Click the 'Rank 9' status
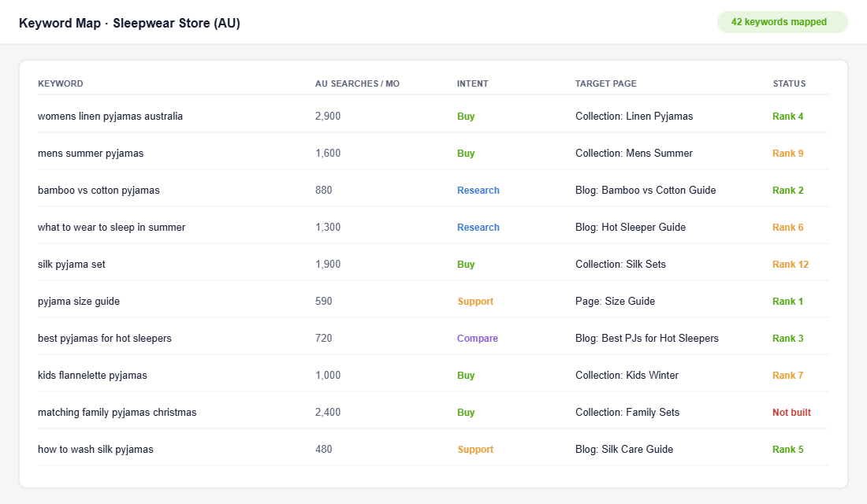The width and height of the screenshot is (867, 504). click(x=788, y=153)
